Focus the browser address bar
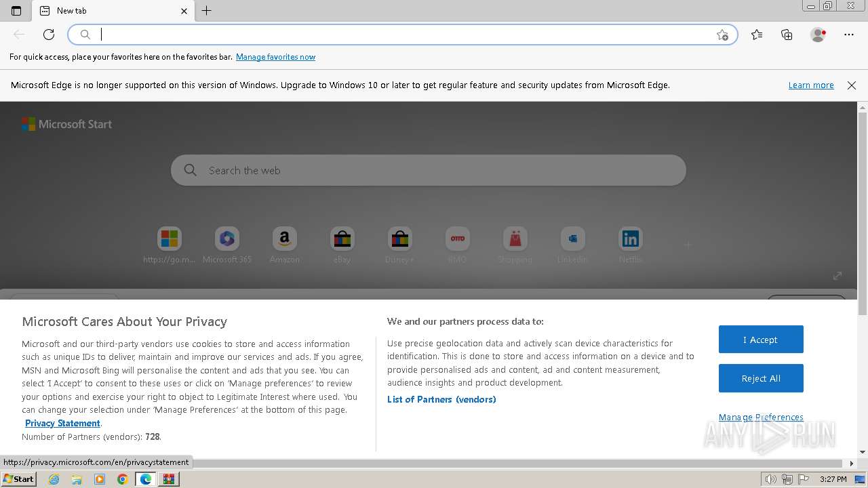 (x=403, y=35)
